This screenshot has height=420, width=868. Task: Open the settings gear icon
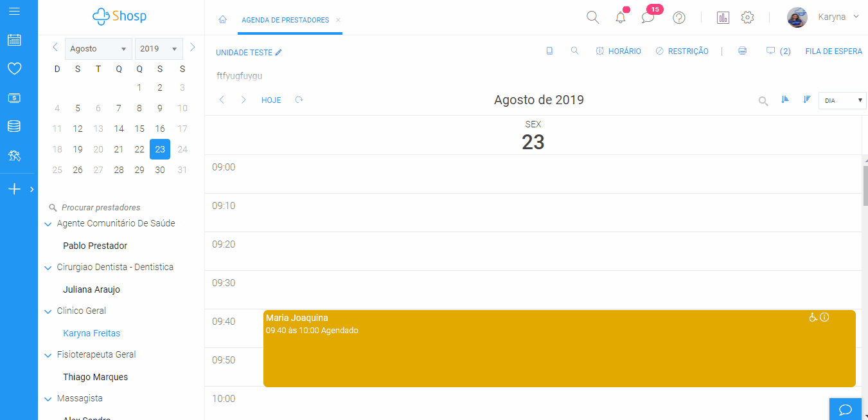[x=747, y=17]
